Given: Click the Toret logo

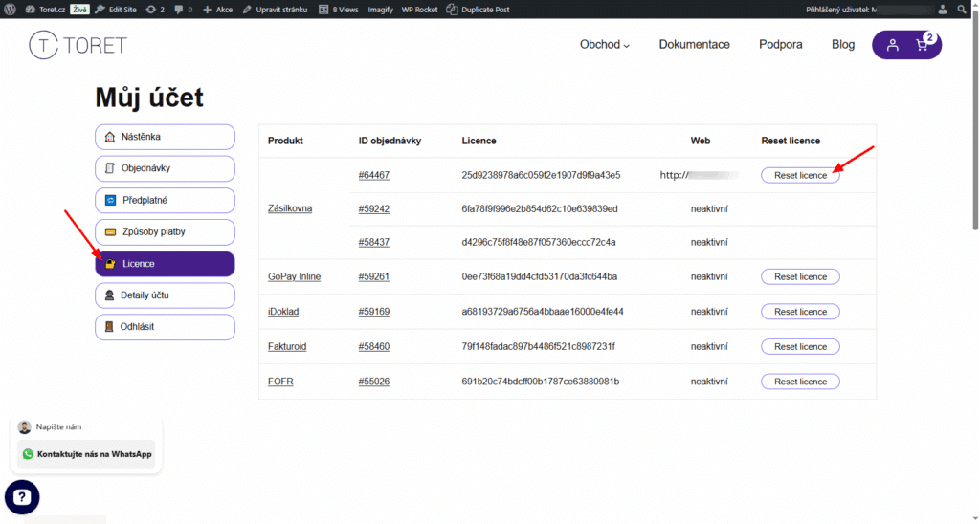Looking at the screenshot, I should pos(78,45).
